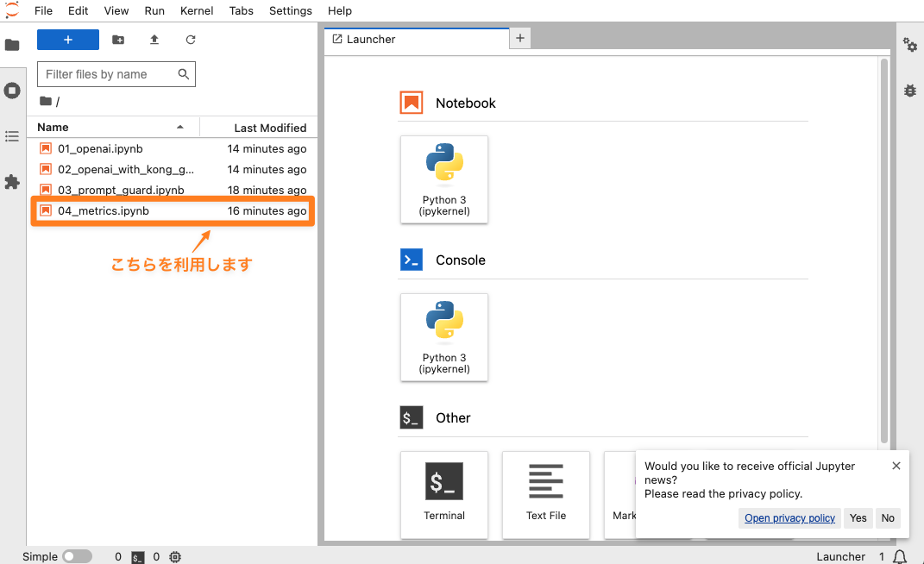
Task: Click the notifications bell in status bar
Action: pyautogui.click(x=900, y=556)
